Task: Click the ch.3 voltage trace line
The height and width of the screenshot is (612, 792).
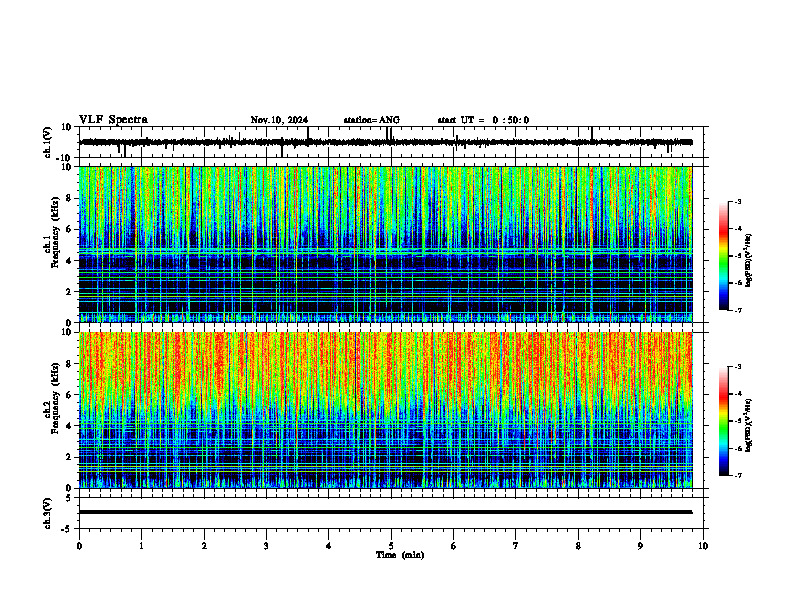Action: pyautogui.click(x=385, y=512)
